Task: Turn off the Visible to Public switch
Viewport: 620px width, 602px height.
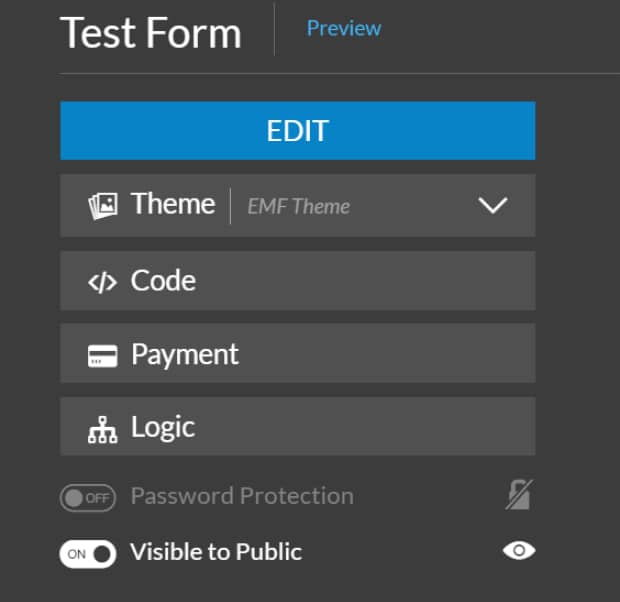Action: (x=87, y=554)
